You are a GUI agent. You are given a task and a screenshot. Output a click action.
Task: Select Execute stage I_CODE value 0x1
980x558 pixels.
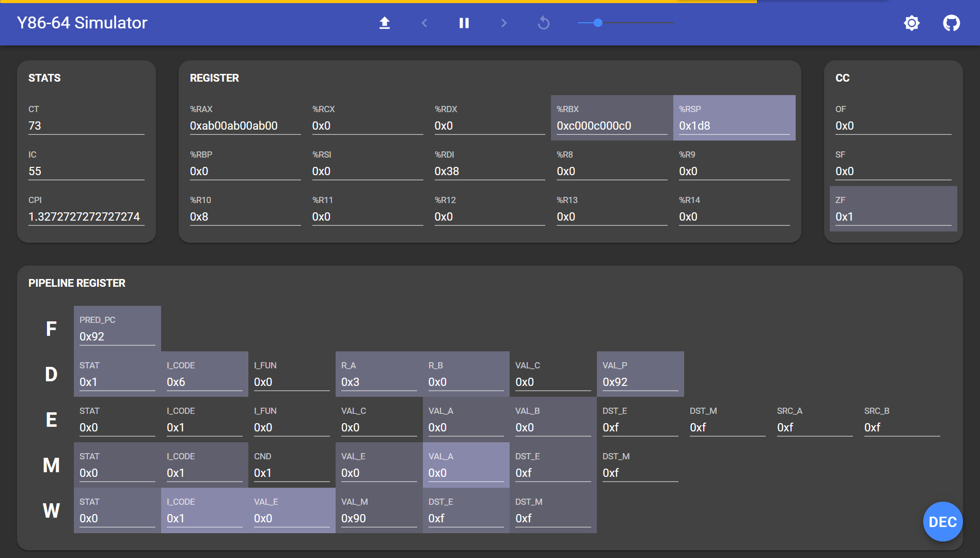(204, 428)
